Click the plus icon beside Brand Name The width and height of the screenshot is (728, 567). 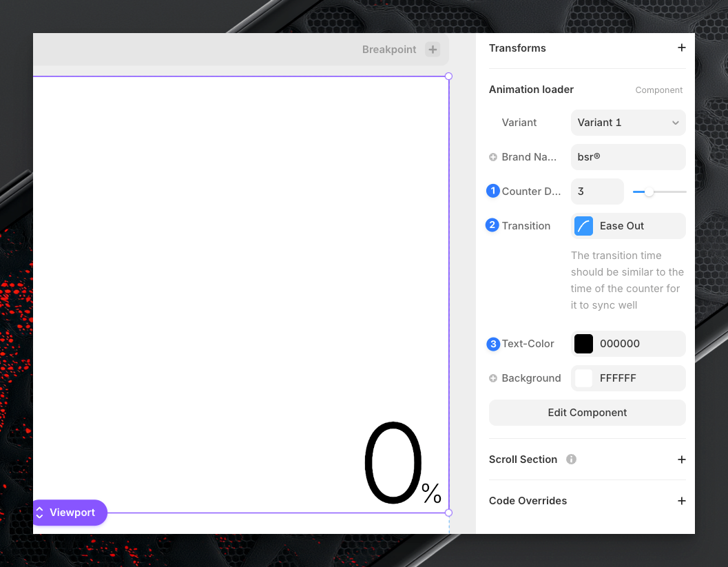[493, 157]
